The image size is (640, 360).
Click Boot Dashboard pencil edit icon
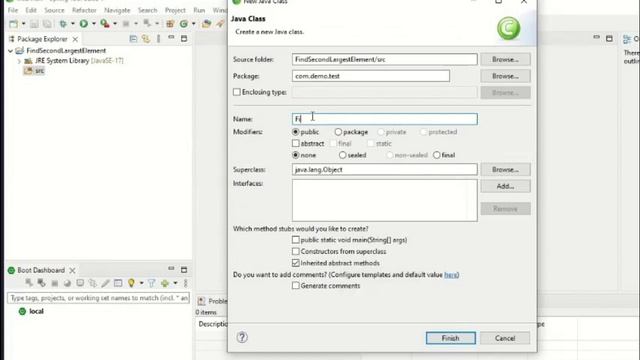(x=105, y=282)
